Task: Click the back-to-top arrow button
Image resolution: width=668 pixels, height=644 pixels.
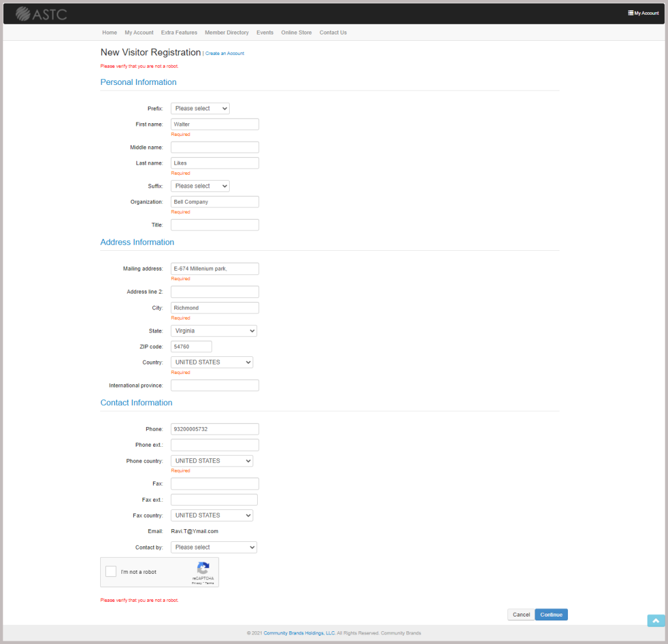Action: (x=655, y=620)
